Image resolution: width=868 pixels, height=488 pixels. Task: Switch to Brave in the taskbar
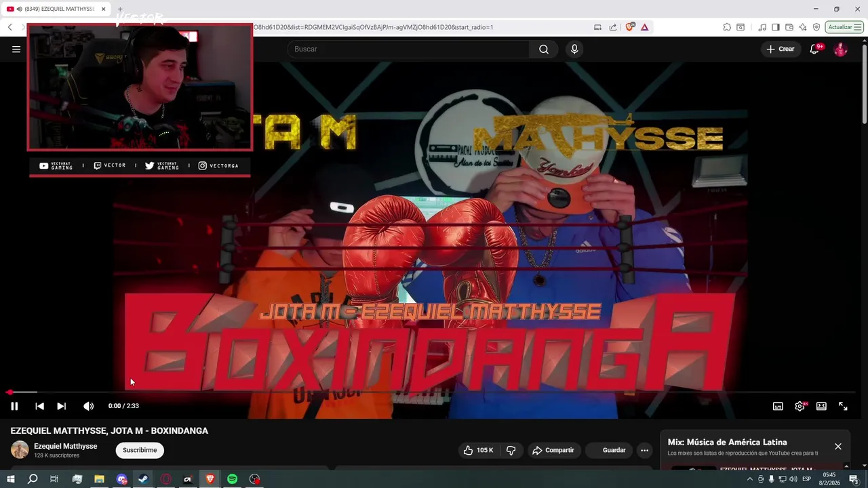click(210, 479)
